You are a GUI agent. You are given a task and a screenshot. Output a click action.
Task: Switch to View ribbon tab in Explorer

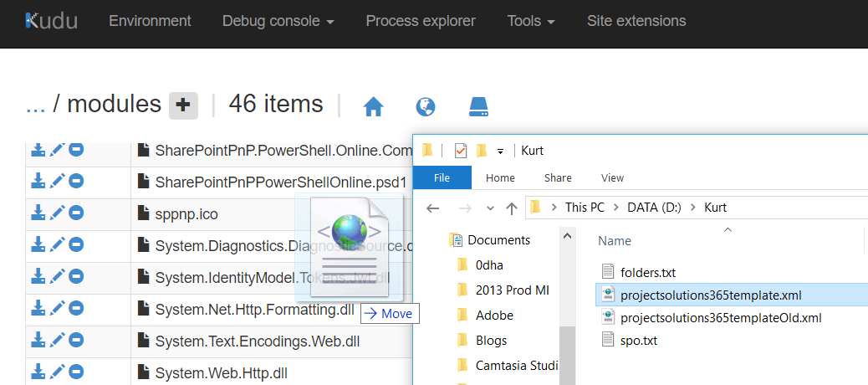612,177
